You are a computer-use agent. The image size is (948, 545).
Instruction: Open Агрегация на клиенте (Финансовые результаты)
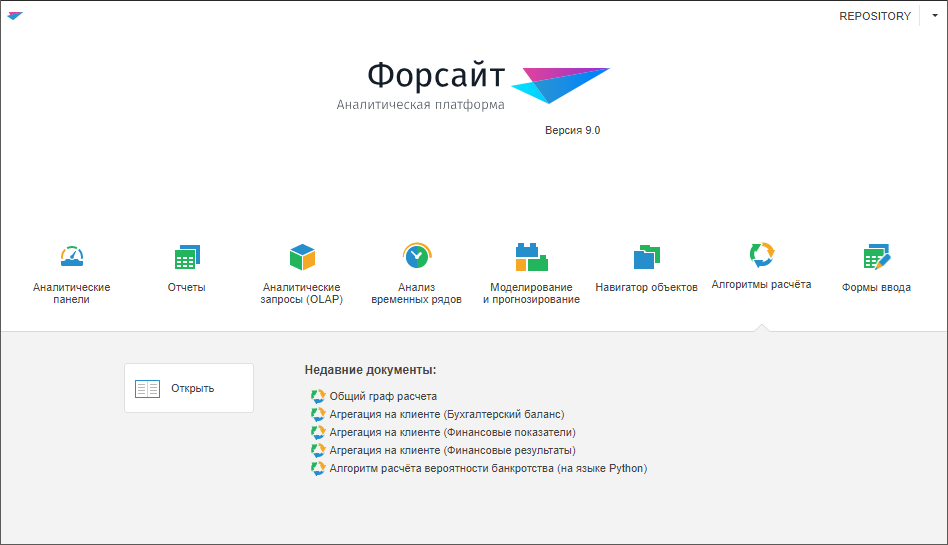(x=452, y=451)
